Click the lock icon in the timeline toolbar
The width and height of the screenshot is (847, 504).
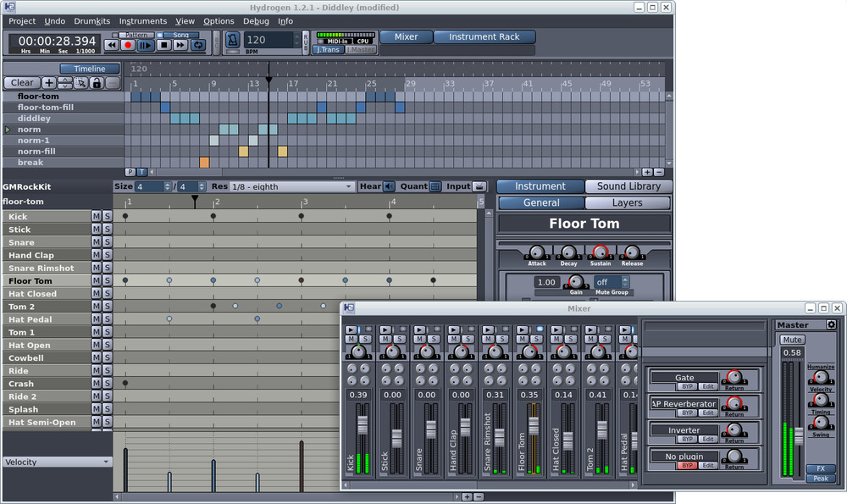click(x=95, y=82)
